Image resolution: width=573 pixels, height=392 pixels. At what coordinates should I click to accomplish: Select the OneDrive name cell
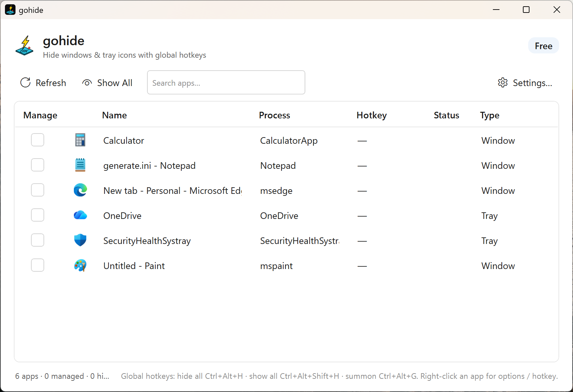(122, 216)
